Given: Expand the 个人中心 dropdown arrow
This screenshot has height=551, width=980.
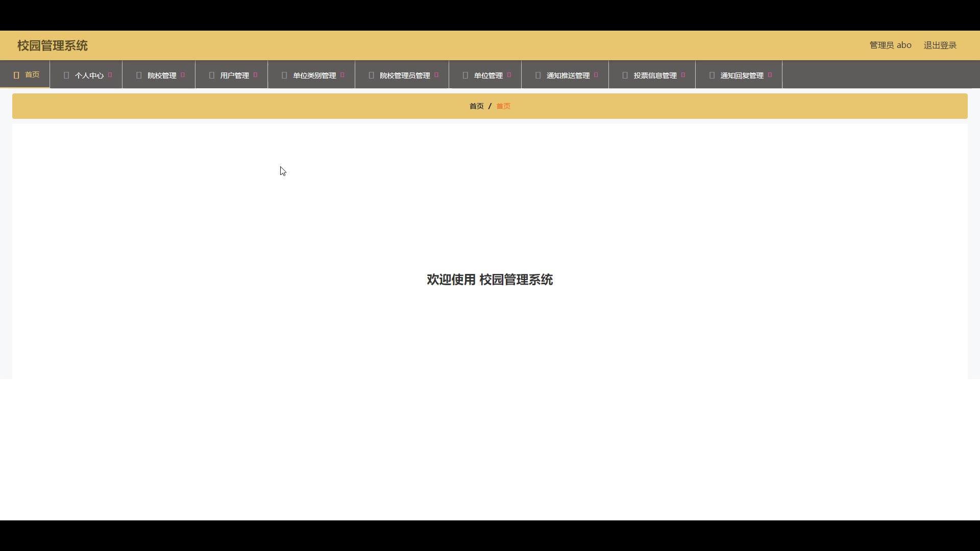Looking at the screenshot, I should pyautogui.click(x=110, y=75).
